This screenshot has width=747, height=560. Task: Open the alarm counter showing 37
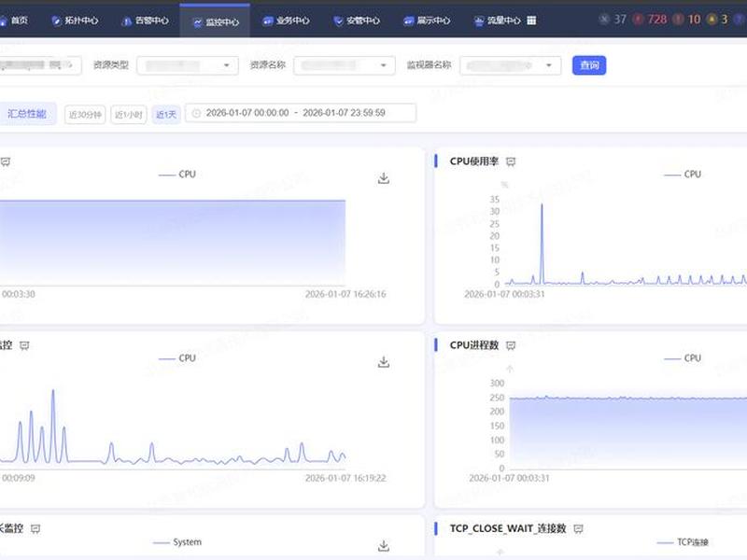click(613, 19)
